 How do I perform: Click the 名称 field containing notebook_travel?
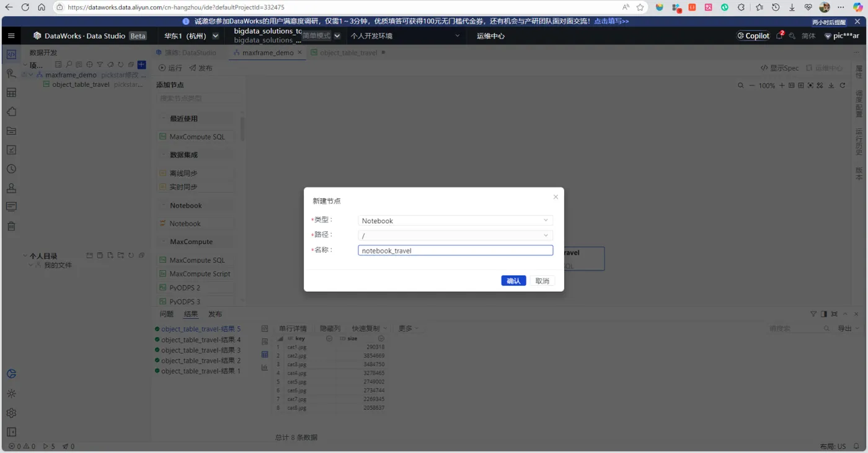[x=455, y=250]
